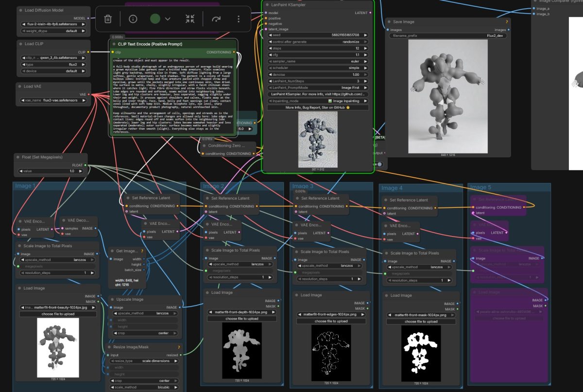Click the white mask preview in Image 4
The width and height of the screenshot is (583, 392).
click(x=421, y=353)
